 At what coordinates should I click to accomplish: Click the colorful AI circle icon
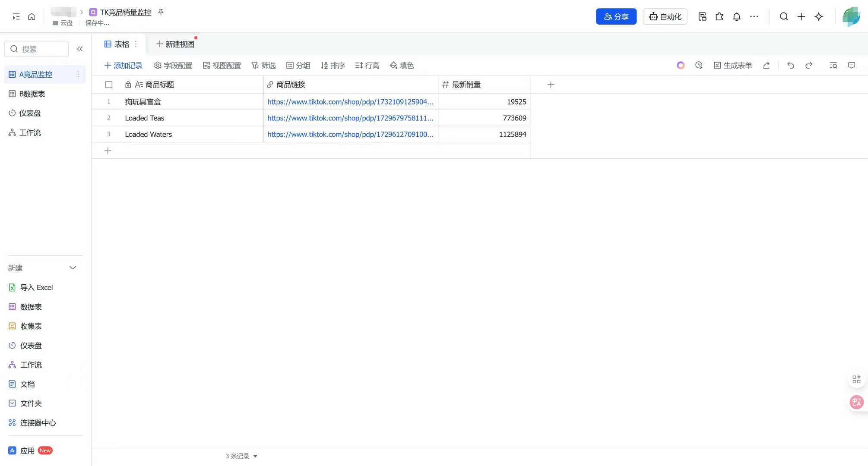pos(681,66)
